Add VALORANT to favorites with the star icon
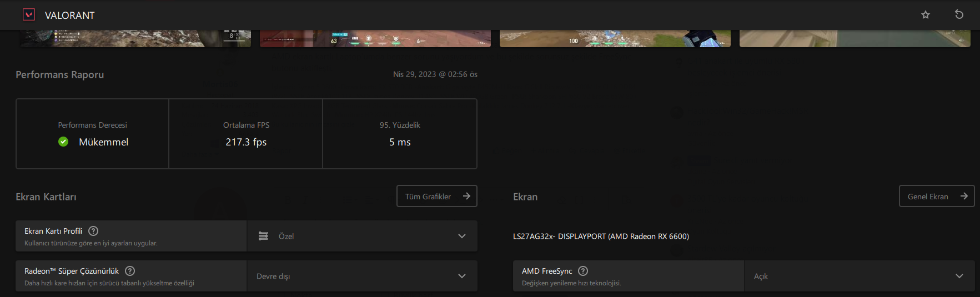The height and width of the screenshot is (297, 980). point(926,14)
